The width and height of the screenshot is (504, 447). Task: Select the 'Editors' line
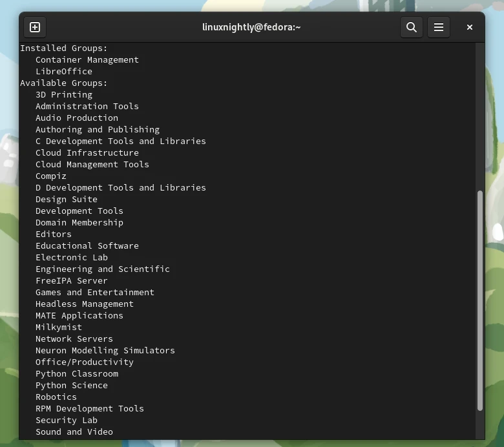[54, 234]
